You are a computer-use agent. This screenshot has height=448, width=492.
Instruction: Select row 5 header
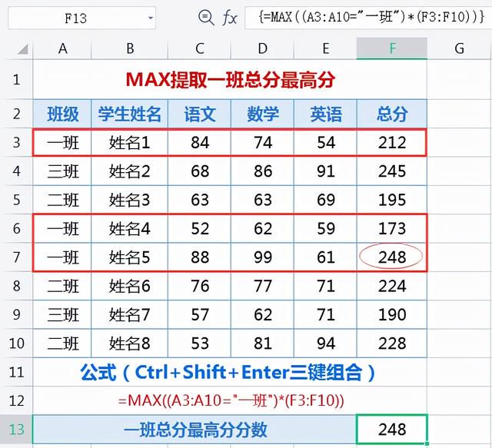point(17,200)
